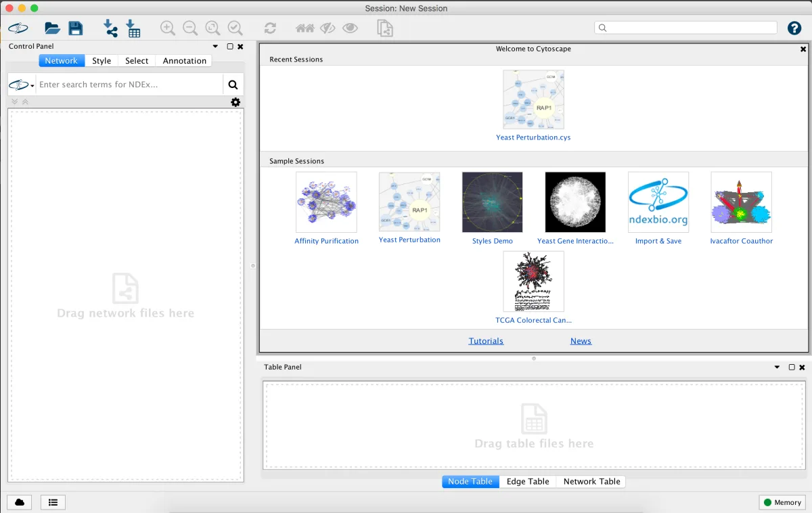
Task: Click the NDEx search terms field
Action: click(129, 85)
